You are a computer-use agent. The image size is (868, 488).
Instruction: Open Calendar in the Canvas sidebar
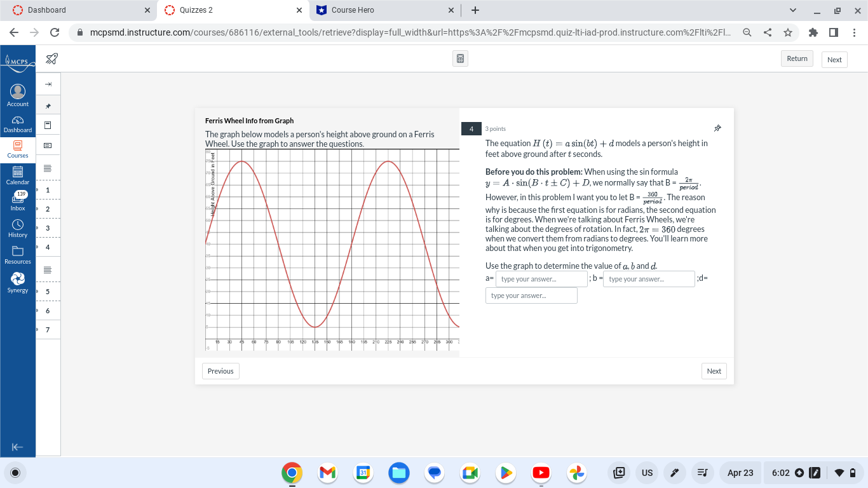coord(17,175)
